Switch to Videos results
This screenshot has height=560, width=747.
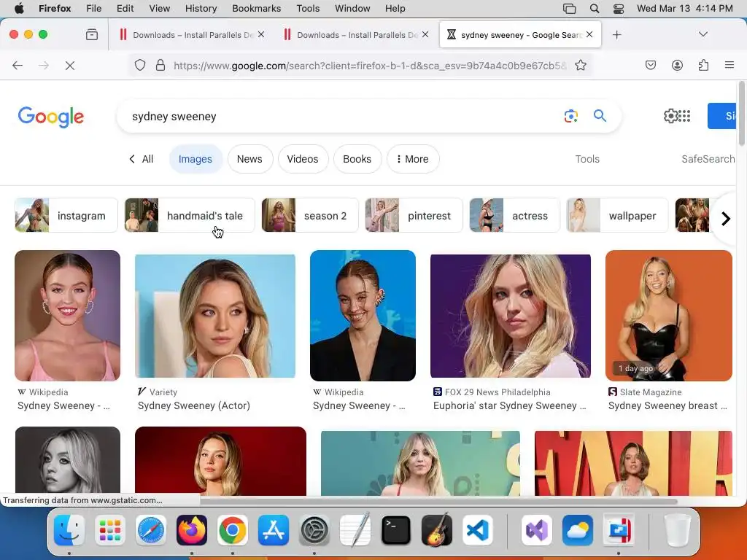click(303, 159)
